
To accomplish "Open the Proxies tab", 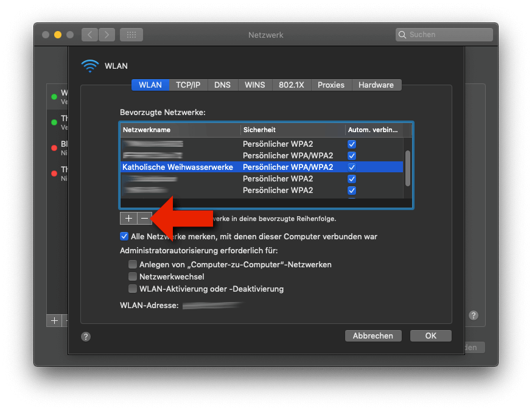I will point(331,85).
